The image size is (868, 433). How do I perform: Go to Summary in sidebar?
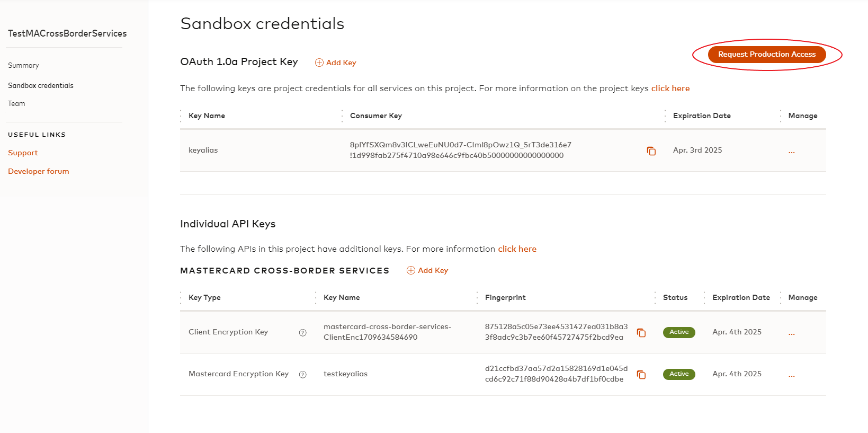tap(23, 65)
